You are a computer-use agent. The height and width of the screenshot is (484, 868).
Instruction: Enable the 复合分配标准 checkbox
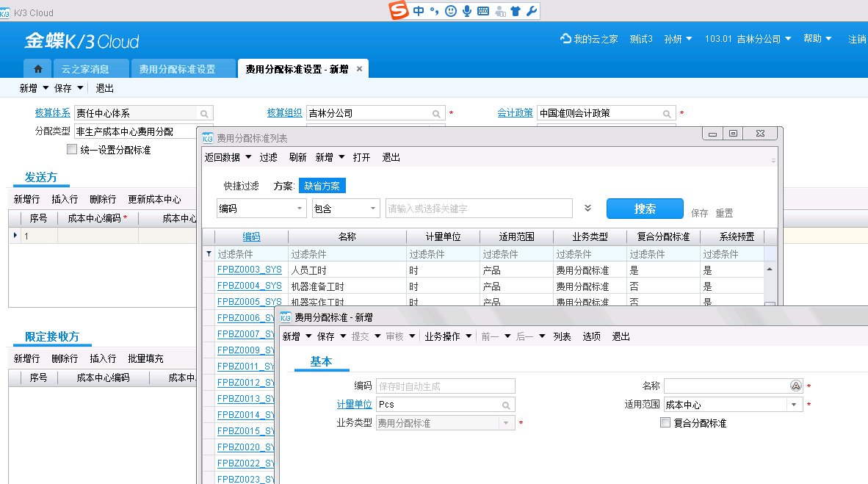click(x=665, y=422)
